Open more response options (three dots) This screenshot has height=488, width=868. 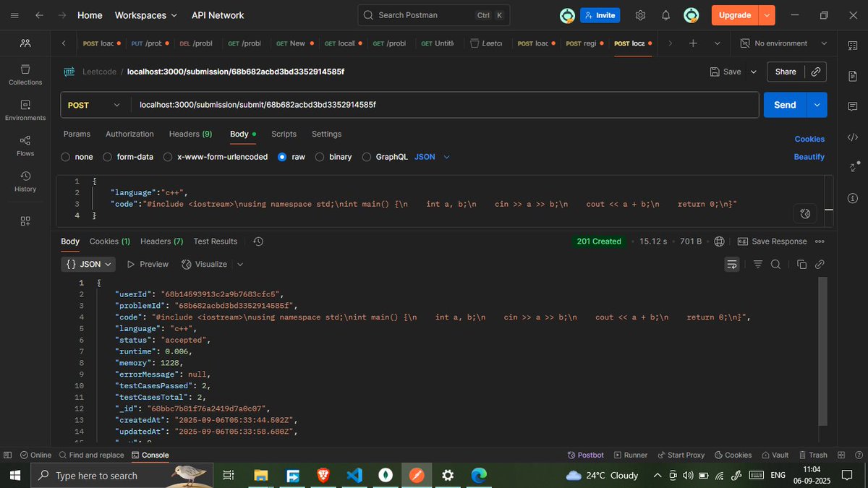coord(820,241)
